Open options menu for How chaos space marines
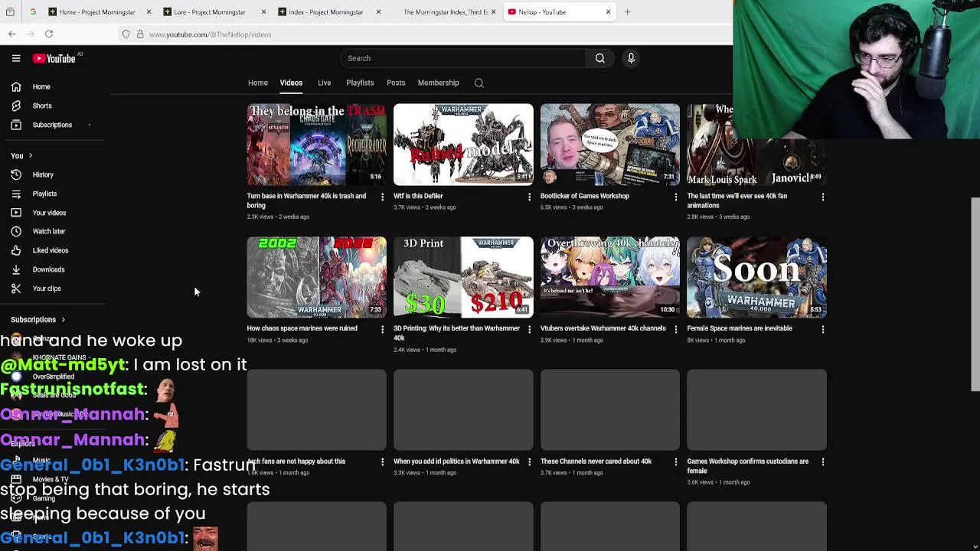The height and width of the screenshot is (551, 980). 382,329
